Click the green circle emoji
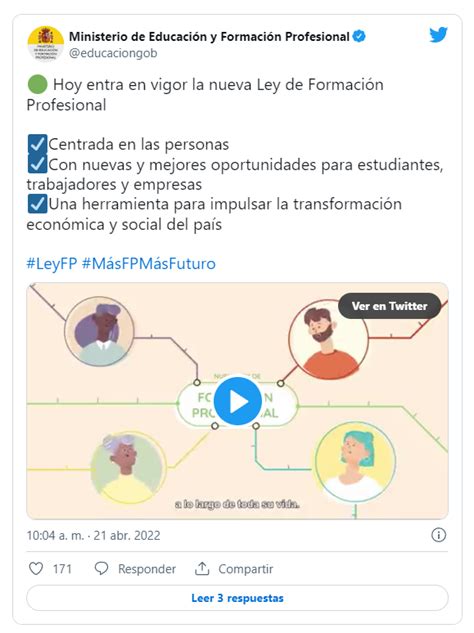Screen dimensions: 474x633 (38, 85)
